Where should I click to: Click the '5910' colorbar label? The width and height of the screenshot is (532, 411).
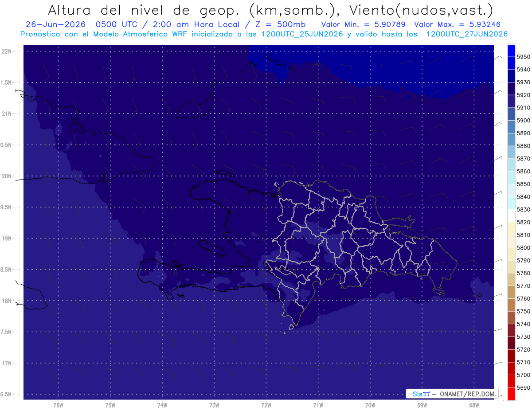pos(524,108)
